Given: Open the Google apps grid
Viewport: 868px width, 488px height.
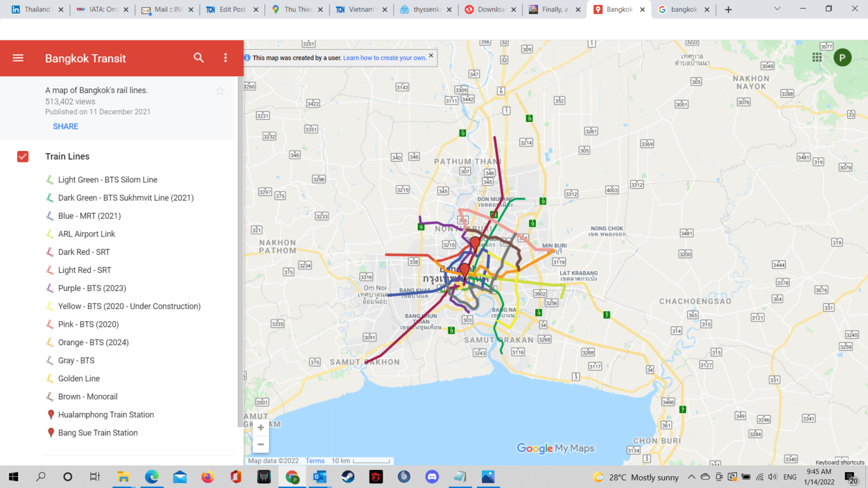Looking at the screenshot, I should point(816,57).
